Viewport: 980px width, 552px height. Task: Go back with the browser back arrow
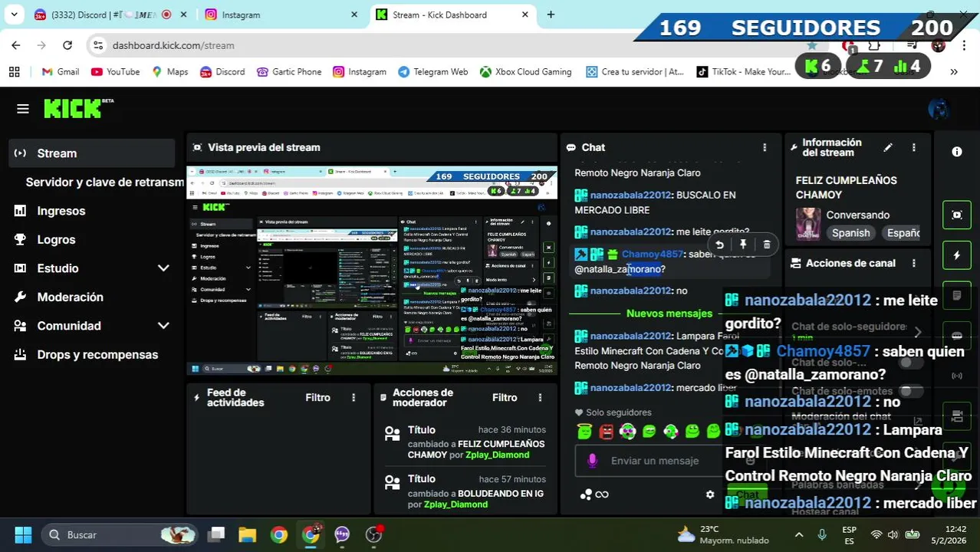click(16, 45)
